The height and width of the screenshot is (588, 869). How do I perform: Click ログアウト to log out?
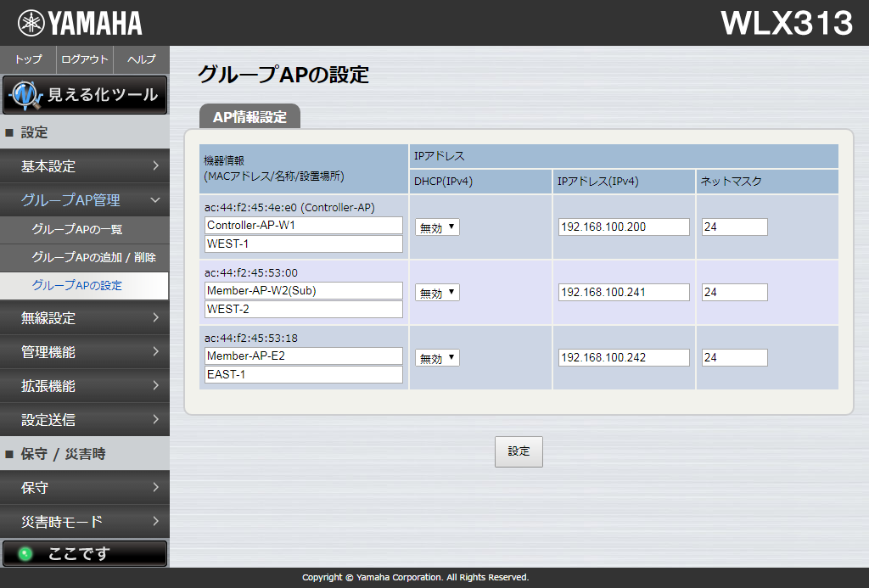[85, 59]
